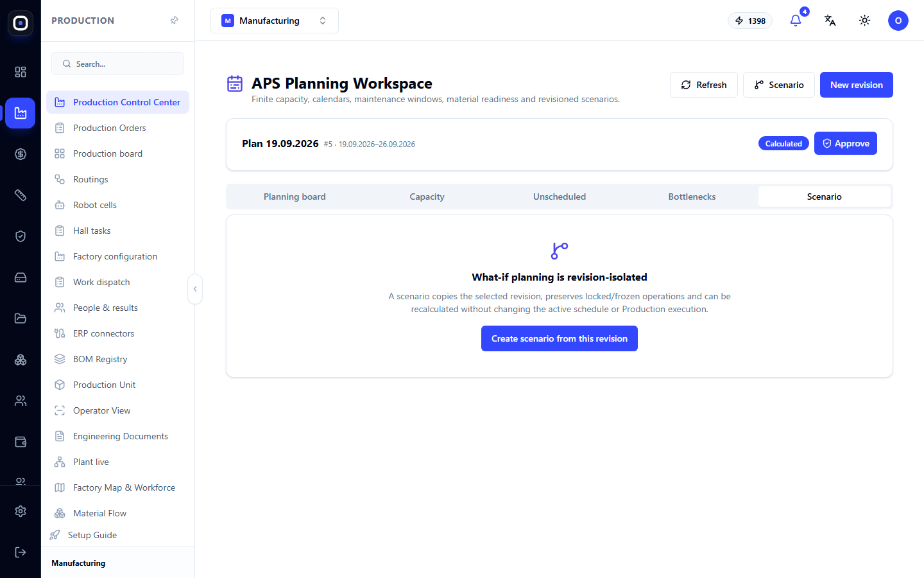Click the Scenario button in the header
The width and height of the screenshot is (924, 578).
(x=779, y=85)
